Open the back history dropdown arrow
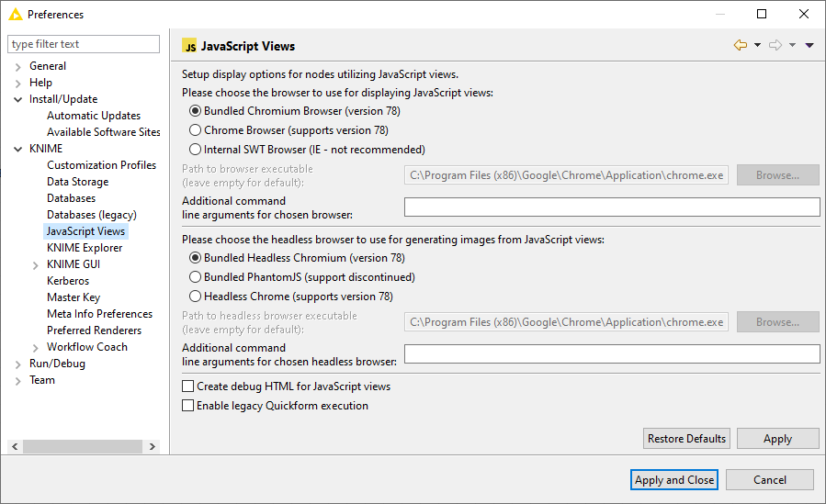This screenshot has width=826, height=504. click(x=757, y=45)
